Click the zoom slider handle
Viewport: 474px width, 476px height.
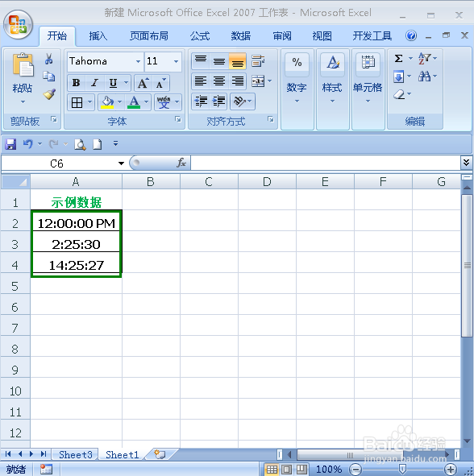(402, 470)
